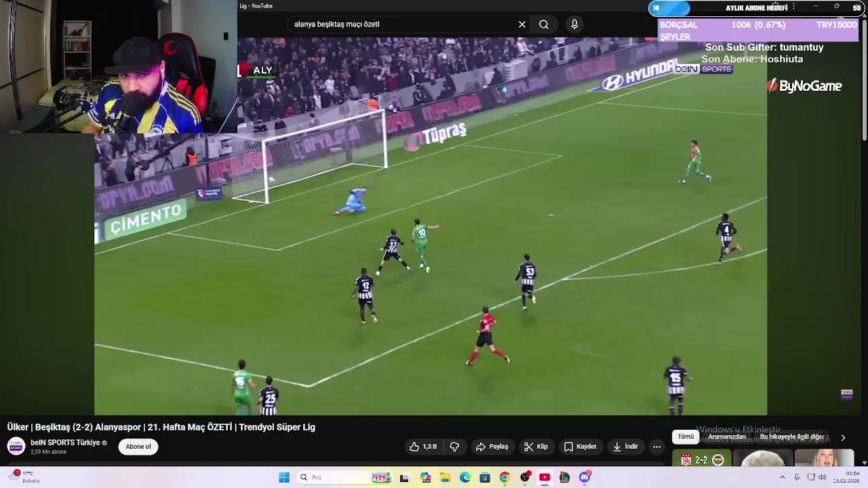
Task: Open Microsoft Store taskbar icon
Action: [x=485, y=478]
